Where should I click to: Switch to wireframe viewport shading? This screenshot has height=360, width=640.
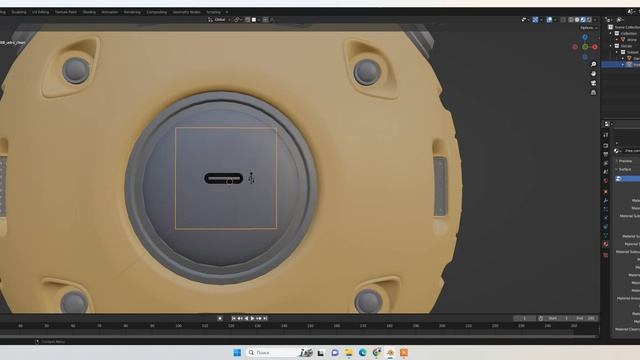coord(571,20)
